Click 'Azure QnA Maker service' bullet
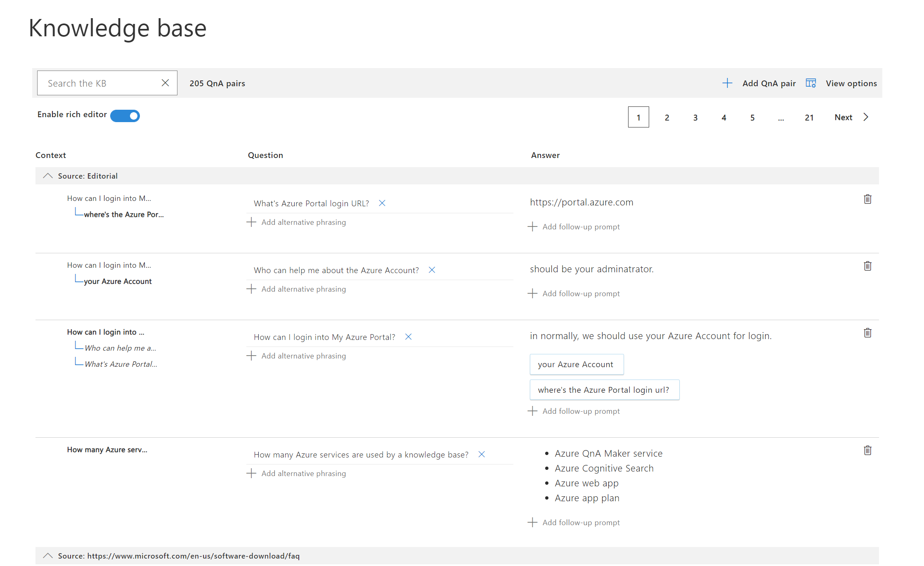Viewport: 924px width, 566px height. 609,453
